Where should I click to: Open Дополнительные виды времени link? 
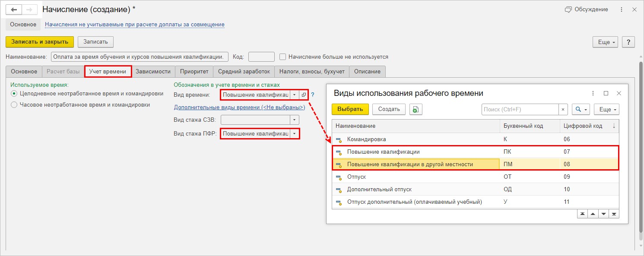(x=239, y=107)
